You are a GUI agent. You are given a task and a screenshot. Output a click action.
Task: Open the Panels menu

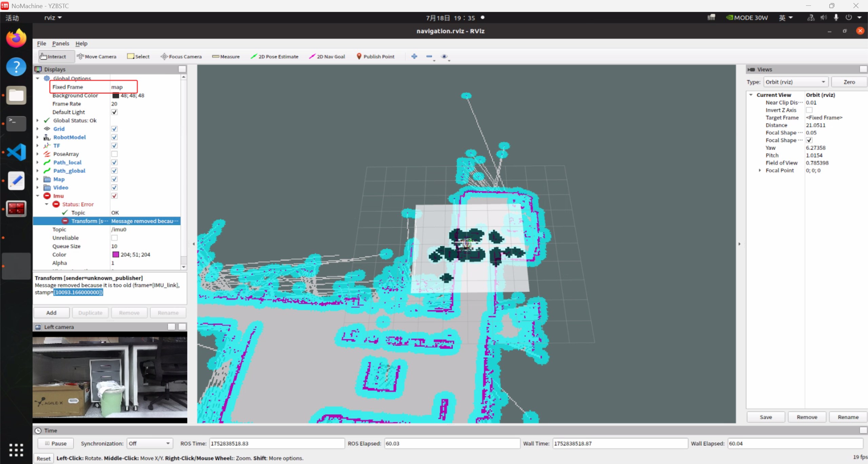(x=60, y=43)
